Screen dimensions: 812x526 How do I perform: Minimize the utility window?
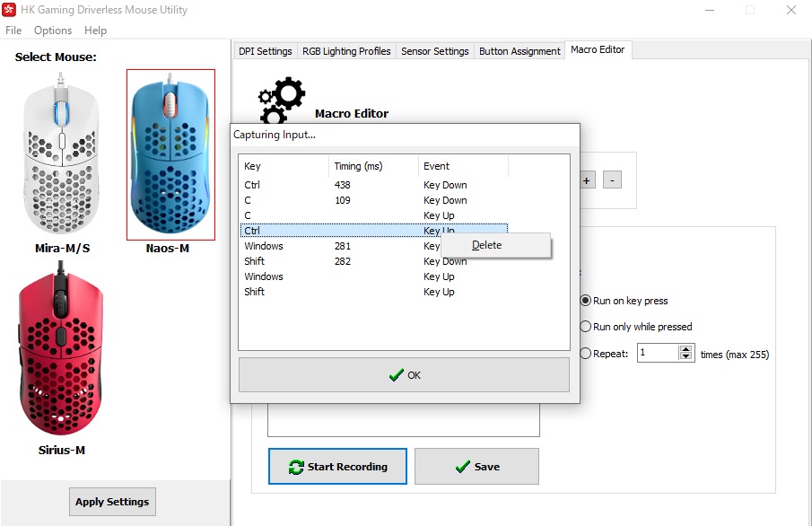point(710,10)
